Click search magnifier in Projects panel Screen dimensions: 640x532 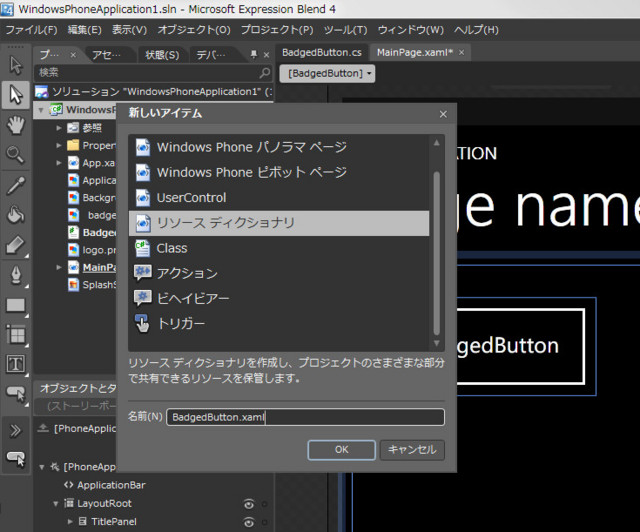pos(264,73)
